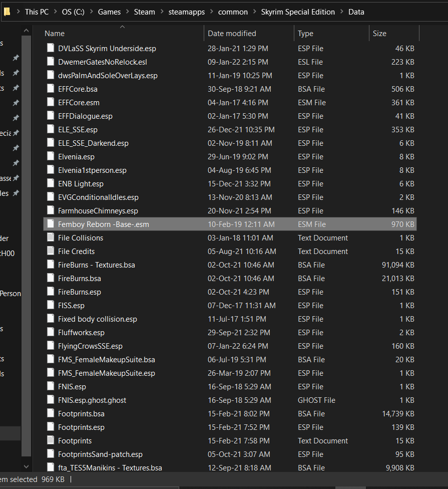Expand the chevron before This PC breadcrumb

(x=19, y=12)
